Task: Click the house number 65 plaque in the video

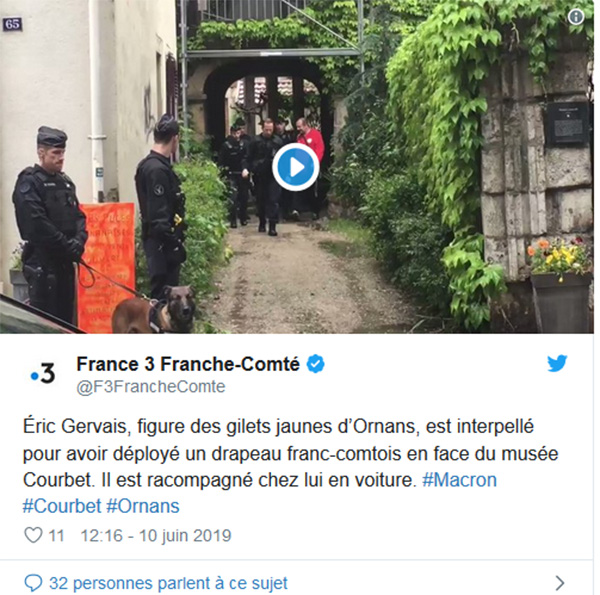Action: pos(12,24)
